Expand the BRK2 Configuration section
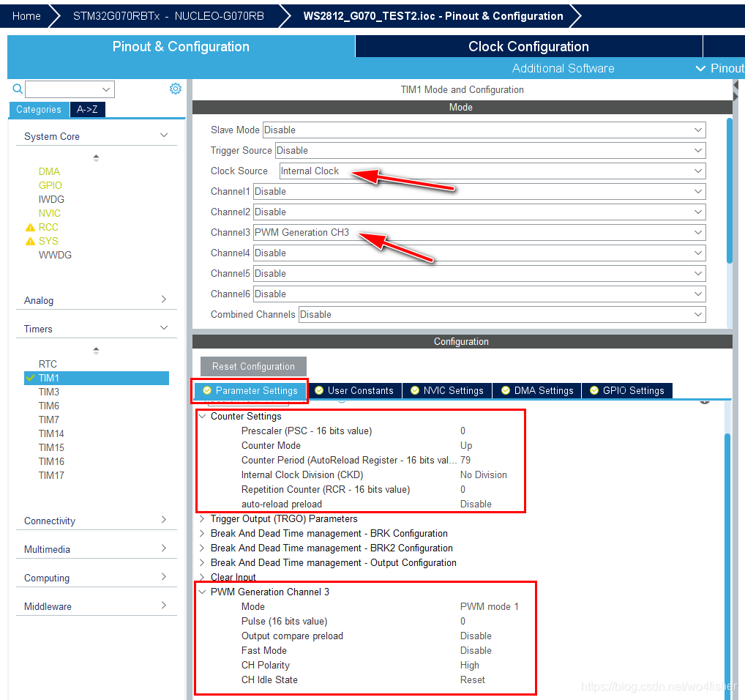 pyautogui.click(x=203, y=548)
